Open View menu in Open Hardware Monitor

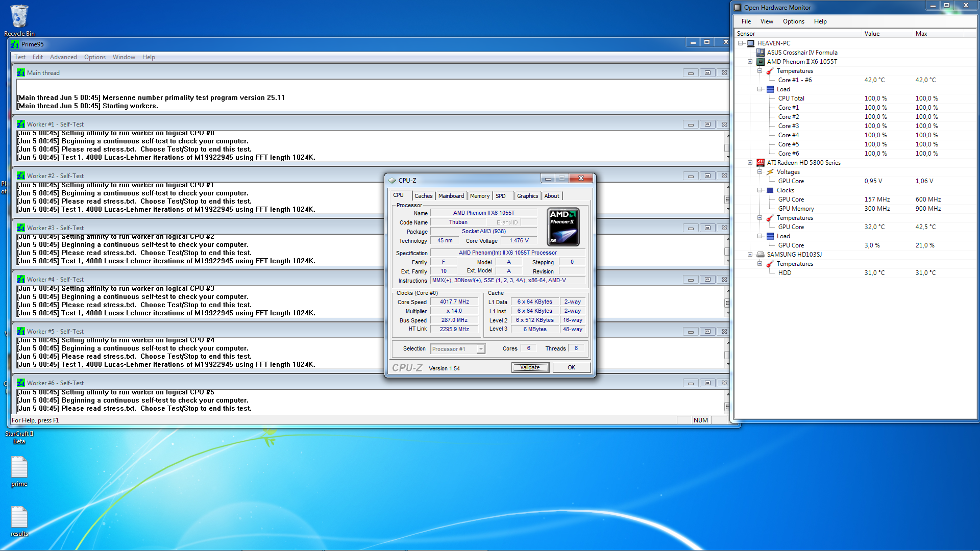coord(766,21)
